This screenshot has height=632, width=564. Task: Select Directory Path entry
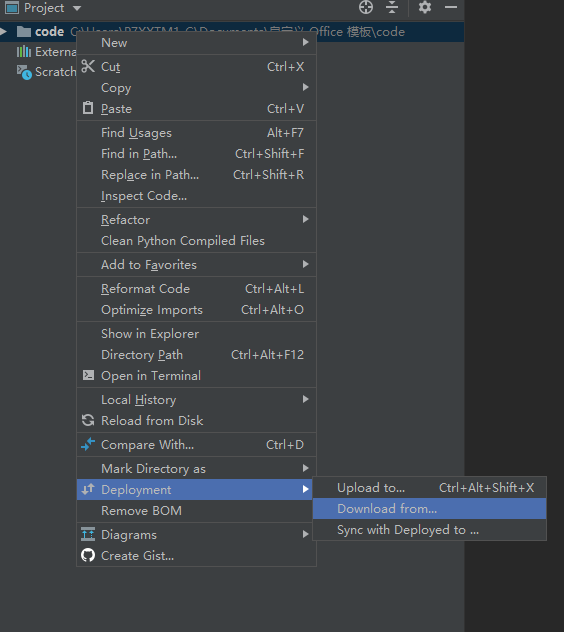pyautogui.click(x=196, y=355)
